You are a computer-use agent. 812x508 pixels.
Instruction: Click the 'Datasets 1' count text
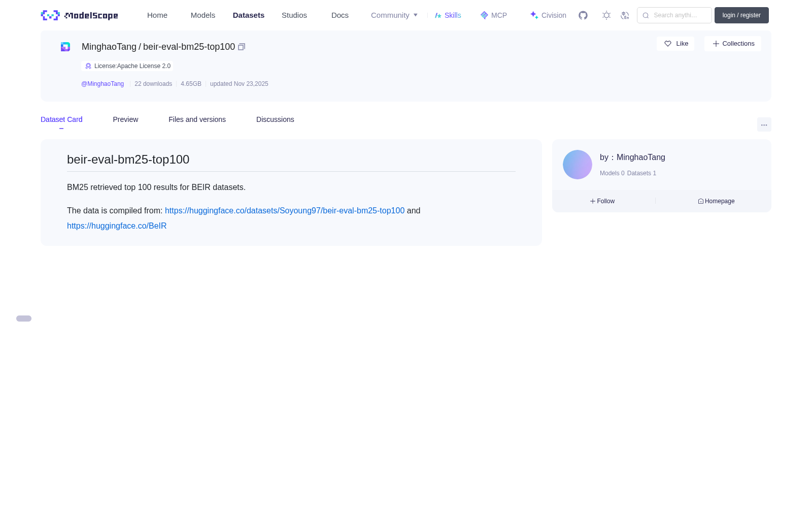(641, 173)
